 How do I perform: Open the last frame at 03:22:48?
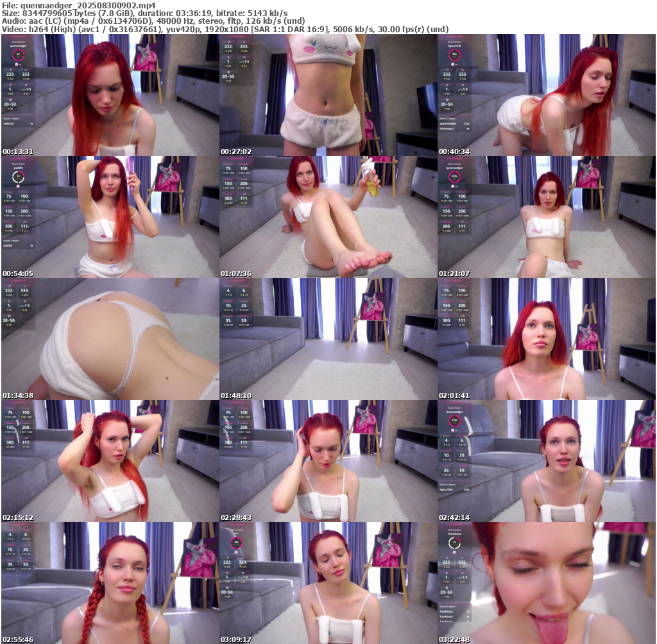click(x=547, y=583)
